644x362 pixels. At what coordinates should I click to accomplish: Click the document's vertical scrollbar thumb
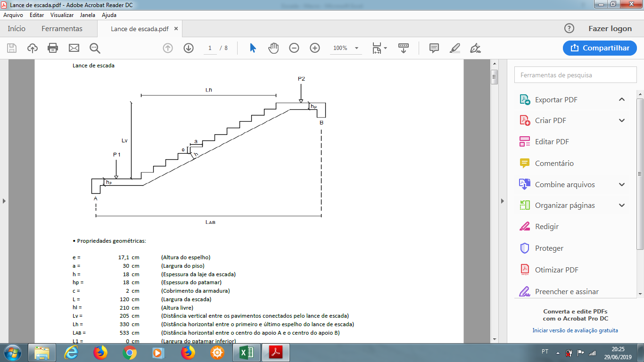click(495, 77)
